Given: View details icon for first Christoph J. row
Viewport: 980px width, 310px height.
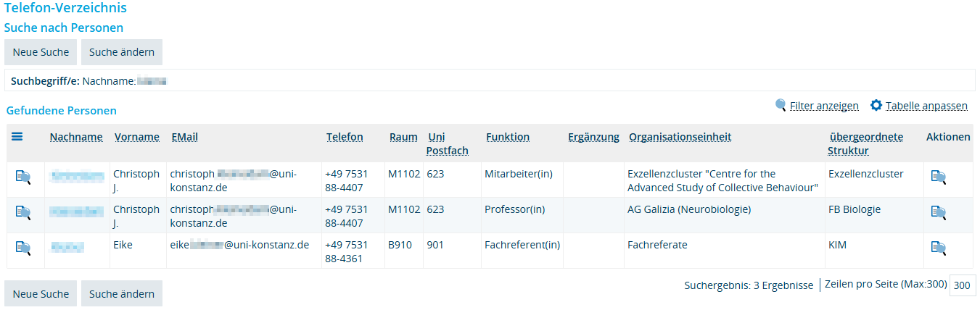Looking at the screenshot, I should click(x=23, y=177).
